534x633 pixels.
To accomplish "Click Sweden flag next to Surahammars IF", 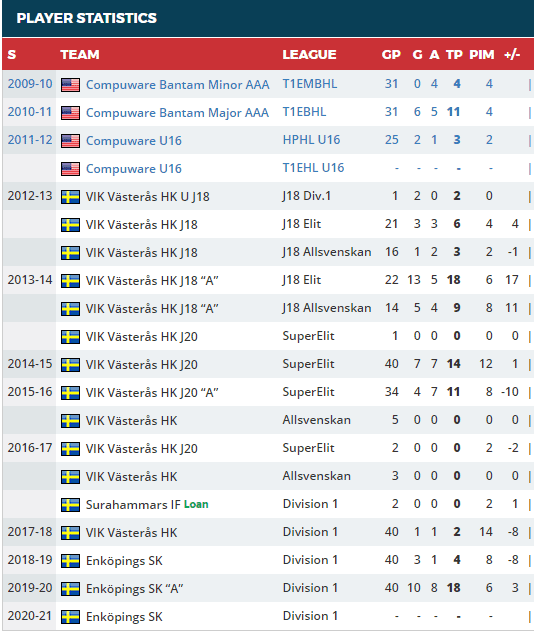I will [70, 505].
